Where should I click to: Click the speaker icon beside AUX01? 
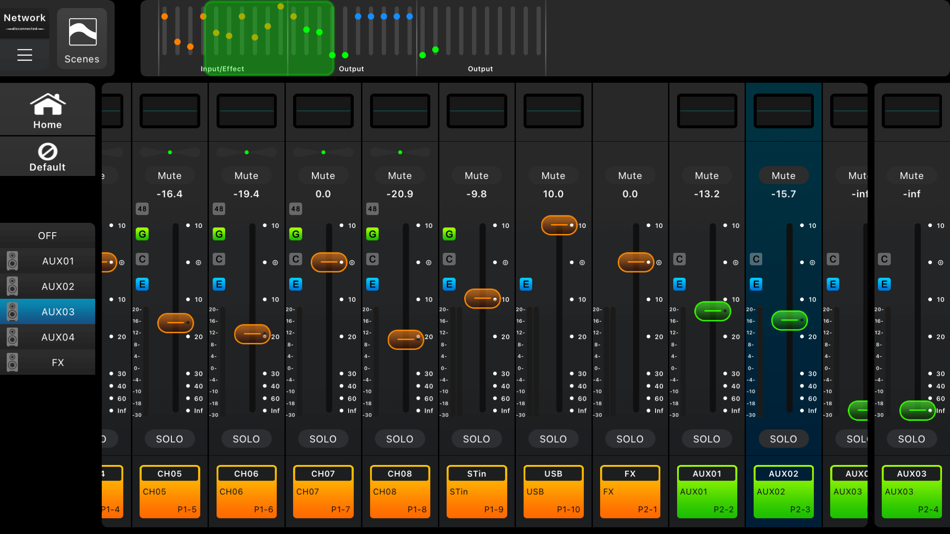click(12, 261)
